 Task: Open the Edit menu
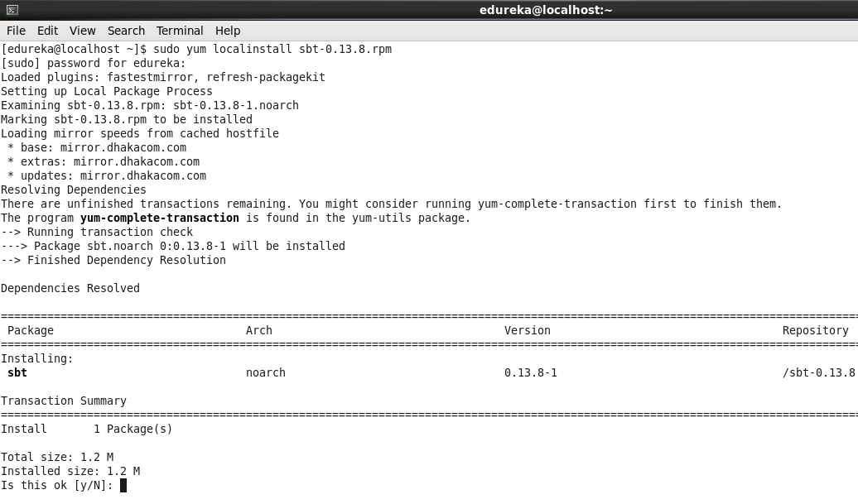pyautogui.click(x=47, y=31)
